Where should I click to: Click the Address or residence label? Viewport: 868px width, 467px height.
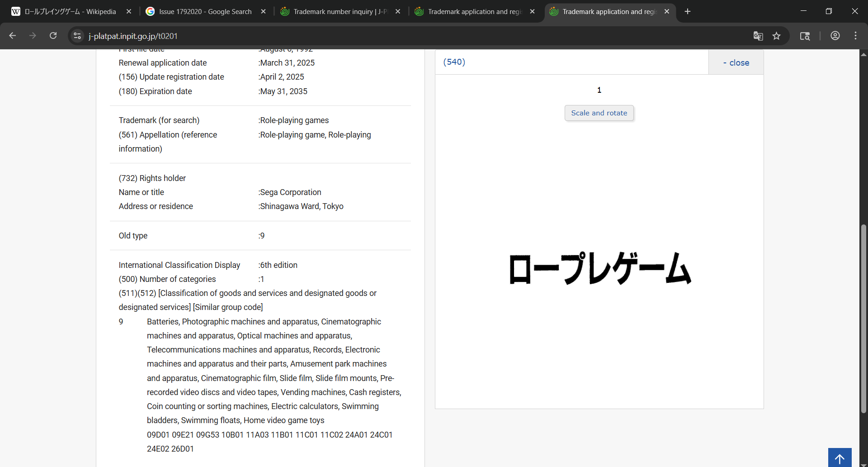pyautogui.click(x=156, y=206)
